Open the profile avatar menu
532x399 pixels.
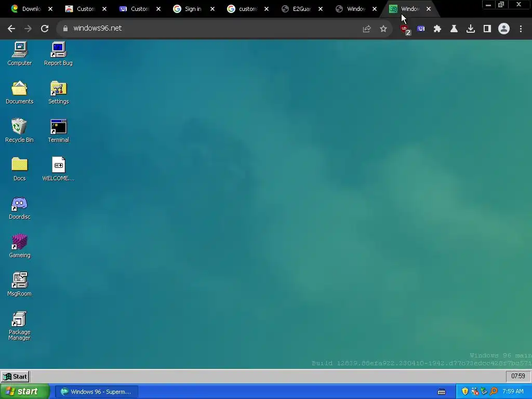pyautogui.click(x=504, y=29)
